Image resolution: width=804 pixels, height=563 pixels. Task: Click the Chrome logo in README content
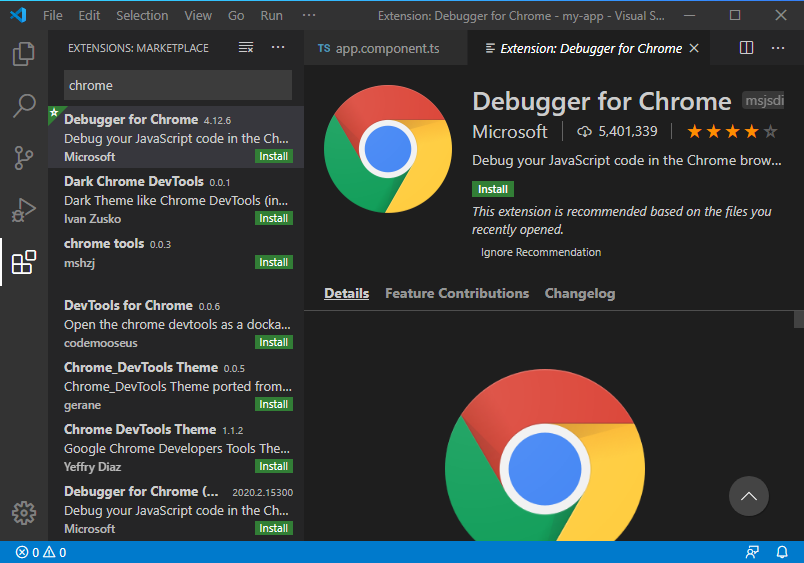pyautogui.click(x=545, y=455)
